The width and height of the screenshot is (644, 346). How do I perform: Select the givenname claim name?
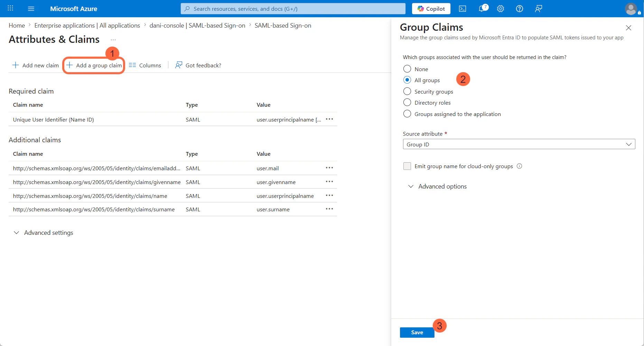[x=97, y=182]
